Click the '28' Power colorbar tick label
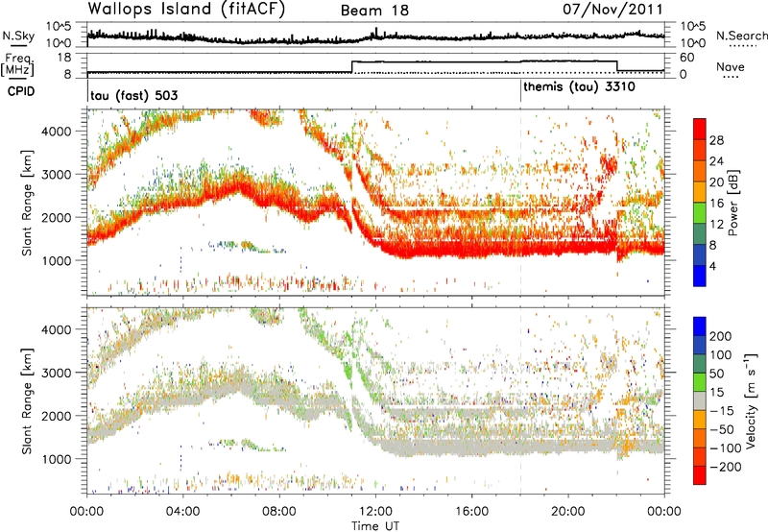Image resolution: width=768 pixels, height=532 pixels. pos(716,140)
